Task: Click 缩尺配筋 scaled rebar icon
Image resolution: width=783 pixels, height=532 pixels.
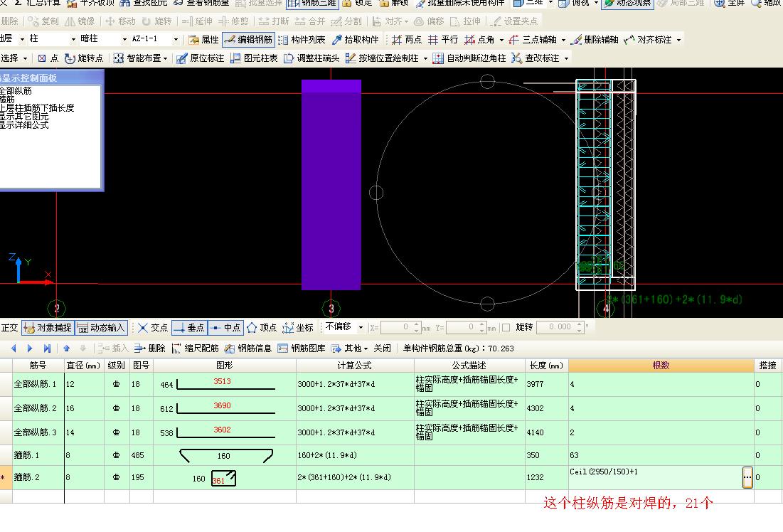Action: pyautogui.click(x=196, y=349)
